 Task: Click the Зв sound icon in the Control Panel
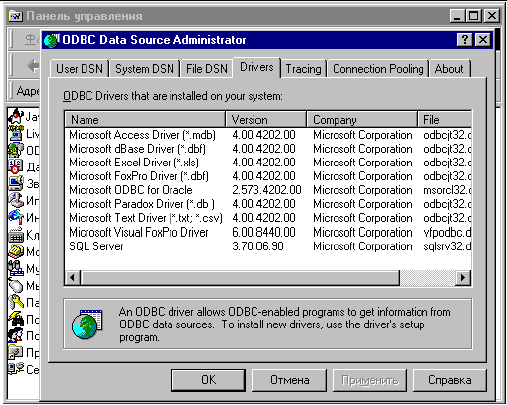tap(16, 183)
